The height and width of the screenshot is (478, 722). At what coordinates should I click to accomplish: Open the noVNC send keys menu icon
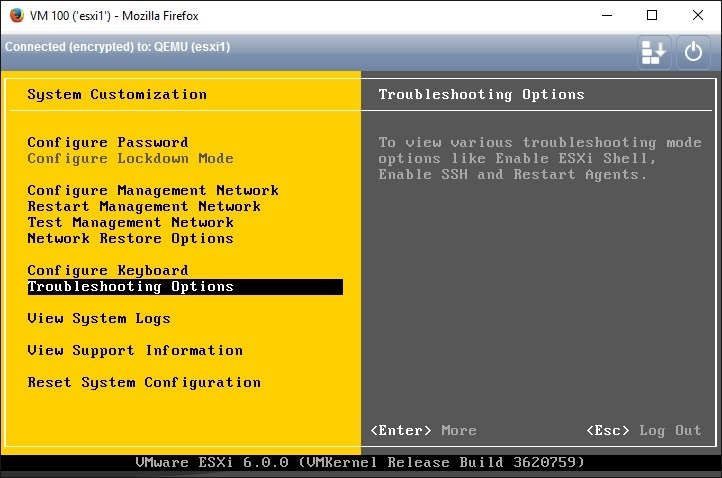pyautogui.click(x=654, y=52)
